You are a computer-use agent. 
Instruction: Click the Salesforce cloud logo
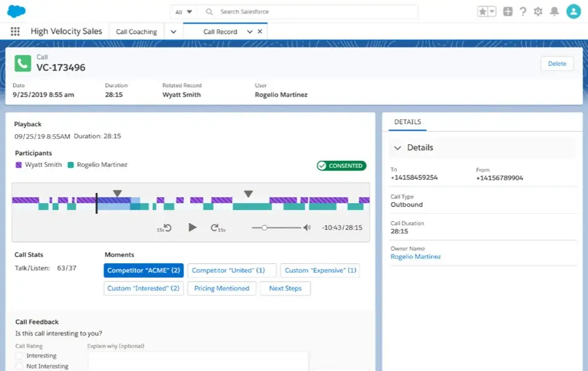[16, 11]
